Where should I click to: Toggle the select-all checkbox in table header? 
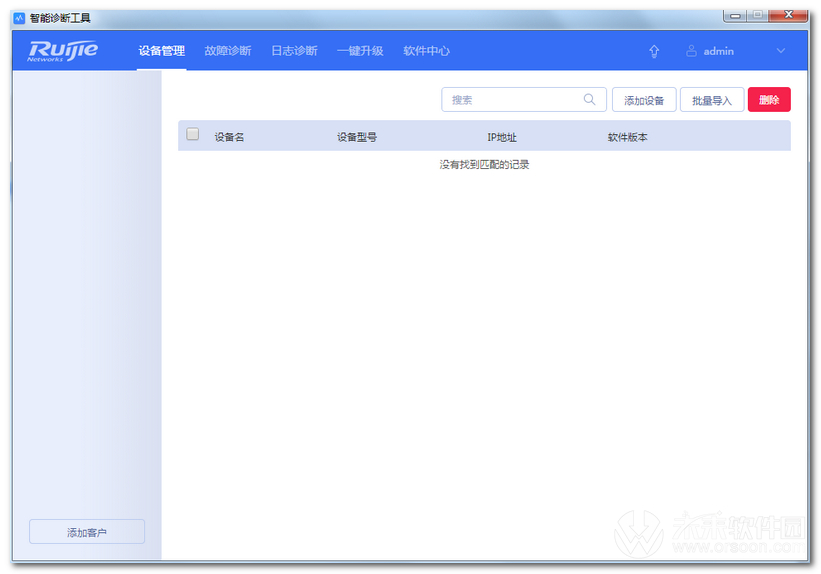(193, 135)
